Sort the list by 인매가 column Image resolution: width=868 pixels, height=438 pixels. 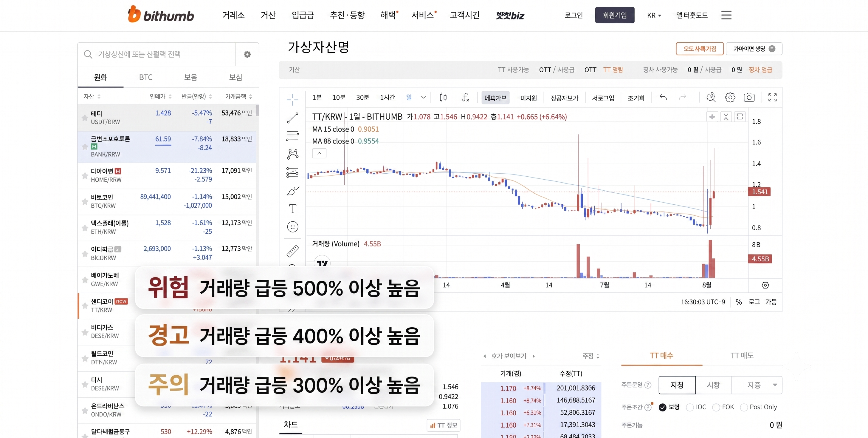[x=160, y=96]
